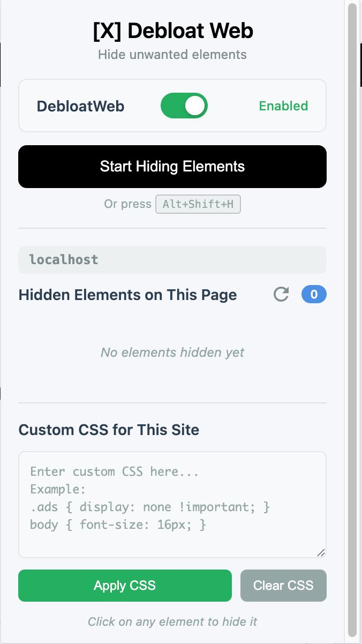Click the No elements hidden yet message
The image size is (362, 644).
(172, 353)
